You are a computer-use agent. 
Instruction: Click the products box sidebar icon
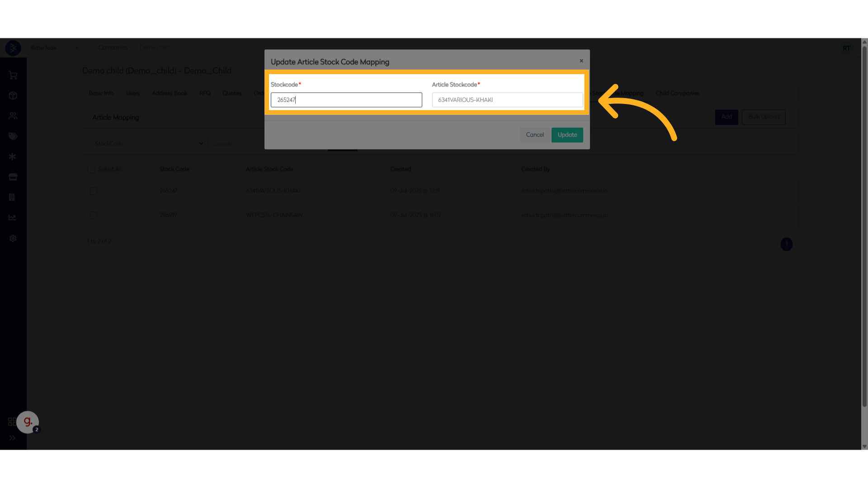point(13,96)
